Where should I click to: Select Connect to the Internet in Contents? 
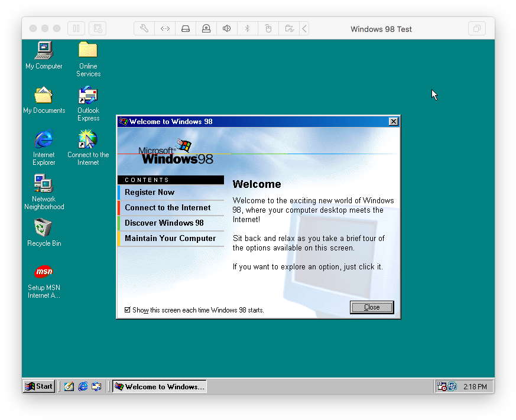point(171,207)
